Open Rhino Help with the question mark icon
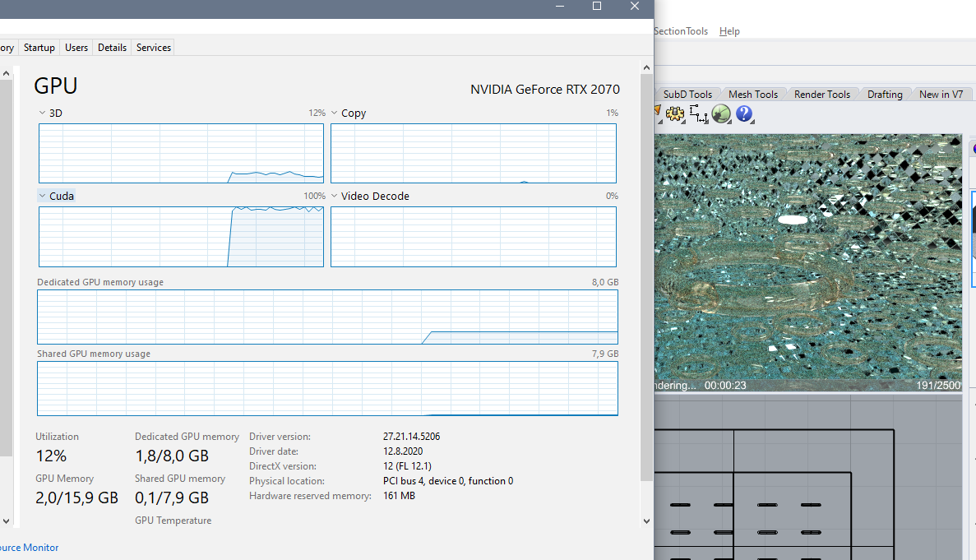This screenshot has width=976, height=560. point(744,114)
